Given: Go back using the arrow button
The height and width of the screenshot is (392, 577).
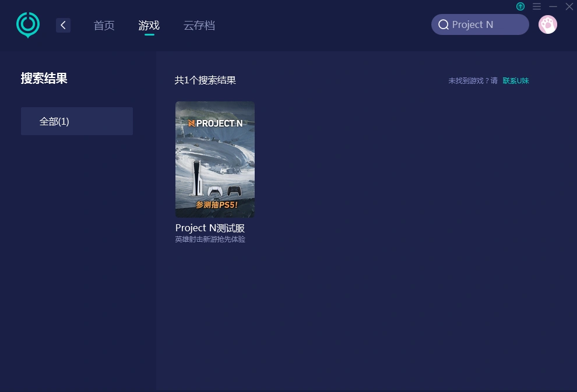Looking at the screenshot, I should [x=63, y=25].
